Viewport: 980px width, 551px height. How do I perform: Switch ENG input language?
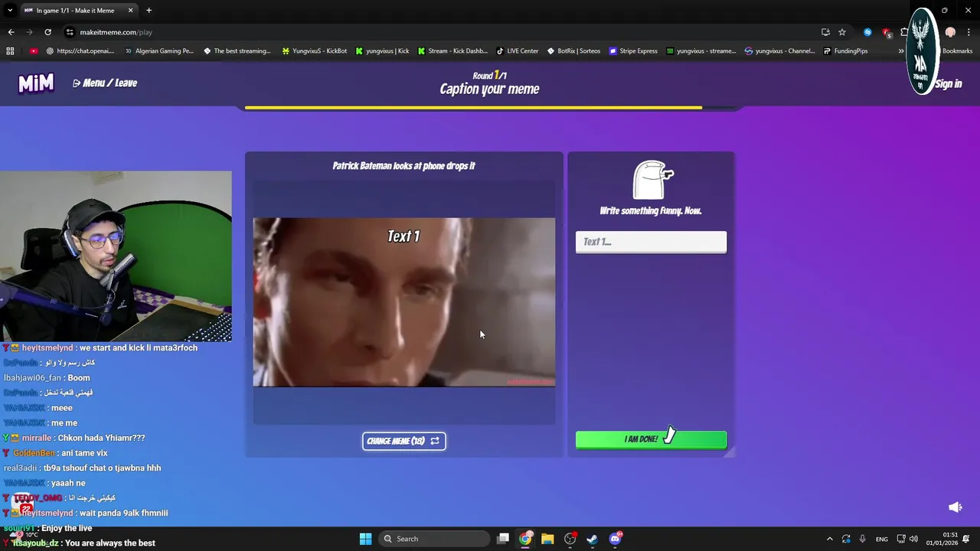coord(882,539)
